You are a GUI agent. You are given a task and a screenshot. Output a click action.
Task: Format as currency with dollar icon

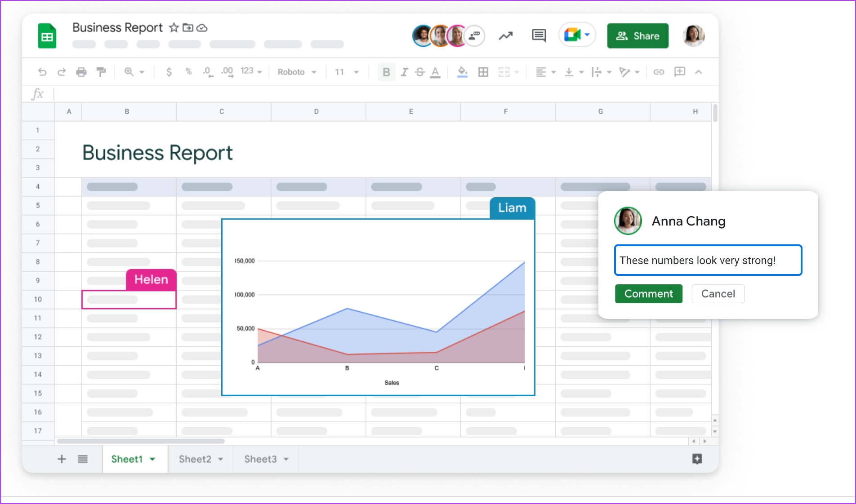169,72
